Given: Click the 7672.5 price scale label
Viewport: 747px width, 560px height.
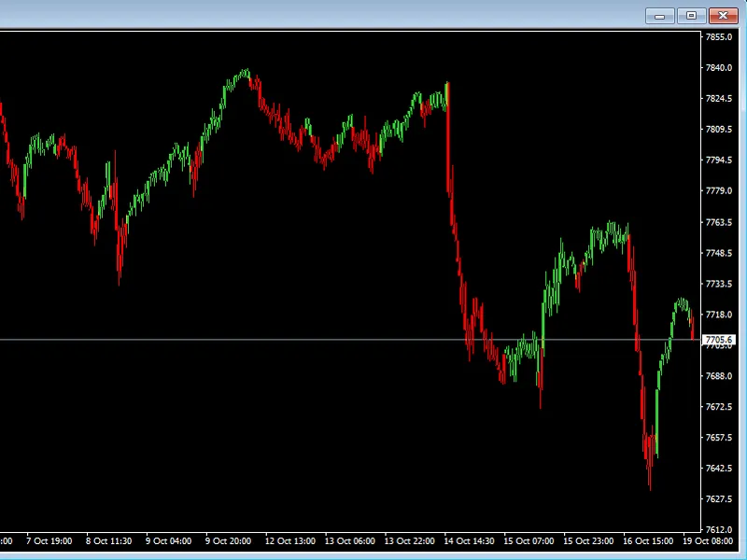Looking at the screenshot, I should point(718,407).
